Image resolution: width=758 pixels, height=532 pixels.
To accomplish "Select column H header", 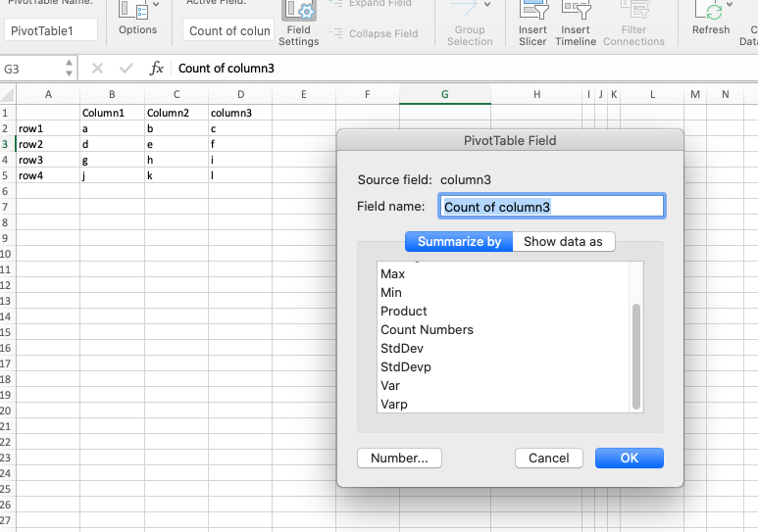I will click(x=536, y=94).
